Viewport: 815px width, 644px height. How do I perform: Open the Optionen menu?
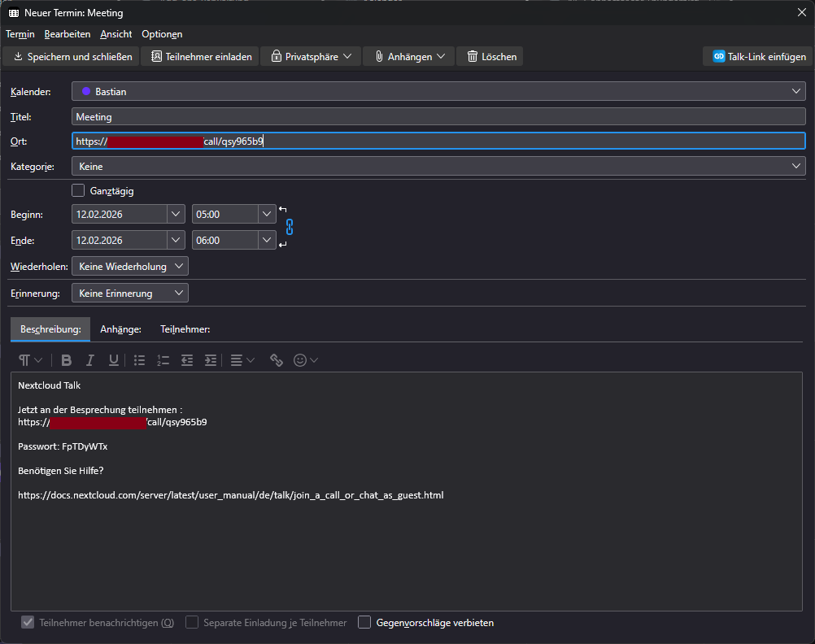coord(162,34)
